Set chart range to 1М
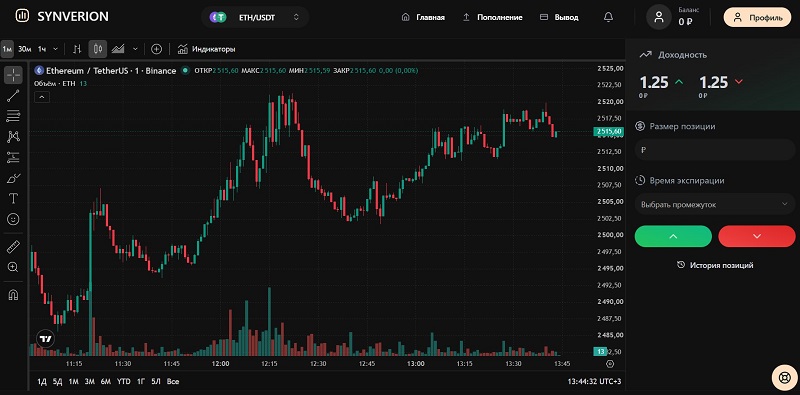 tap(73, 382)
